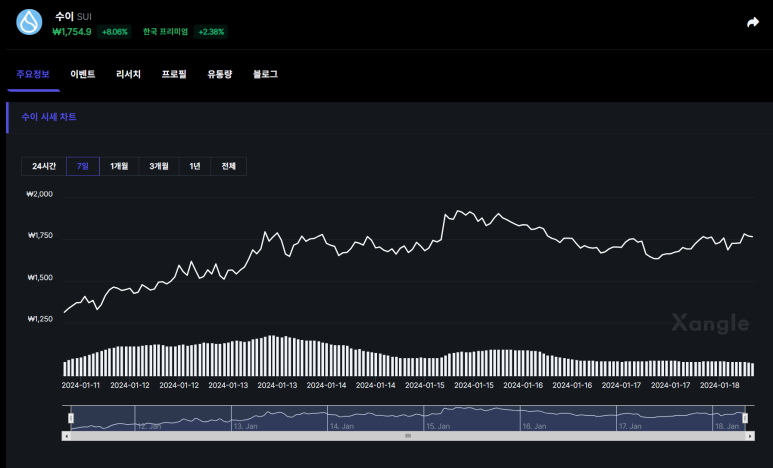Screen dimensions: 773x468
Task: Open the 블로그 tab
Action: click(265, 74)
